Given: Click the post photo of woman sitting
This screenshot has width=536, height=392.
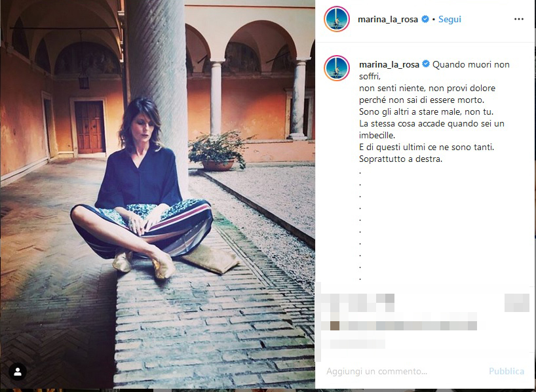Looking at the screenshot, I should point(157,194).
